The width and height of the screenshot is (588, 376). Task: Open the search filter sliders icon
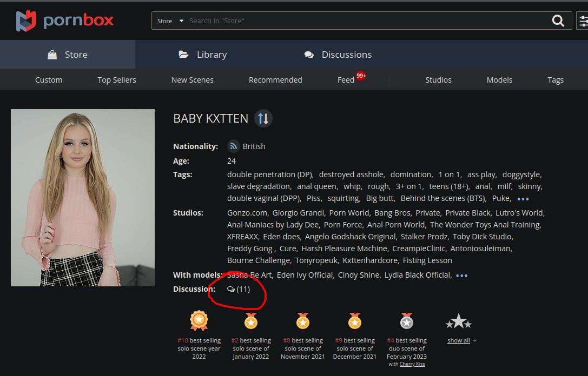(583, 21)
